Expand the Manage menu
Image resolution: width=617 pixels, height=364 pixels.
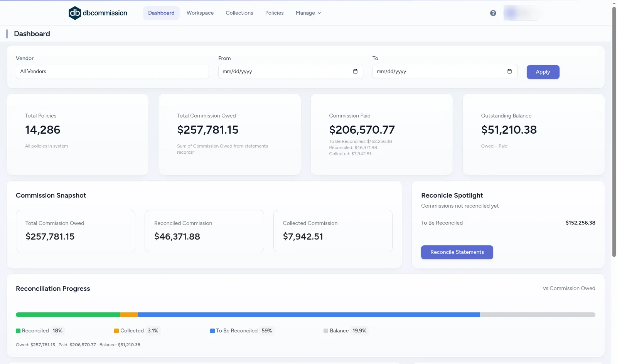click(308, 13)
